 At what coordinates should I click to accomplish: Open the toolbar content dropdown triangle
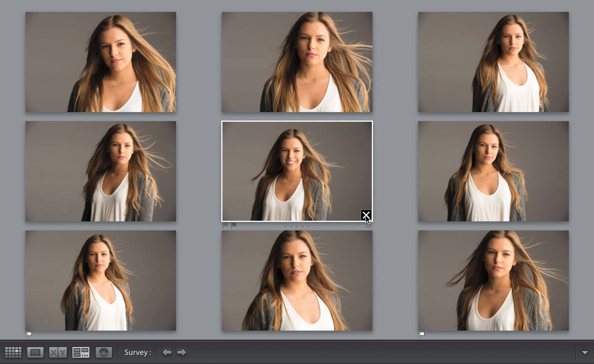coord(585,353)
